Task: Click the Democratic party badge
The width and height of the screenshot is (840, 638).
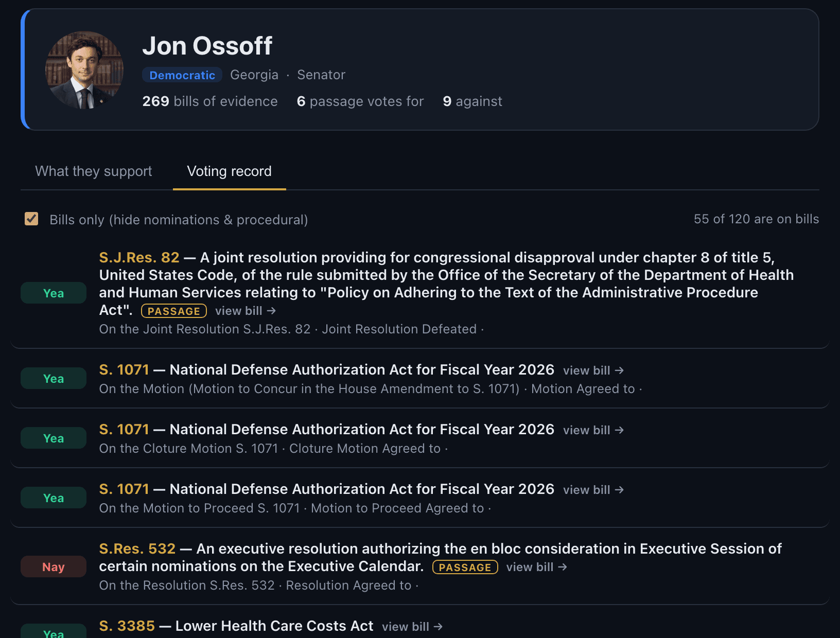Action: (x=182, y=75)
